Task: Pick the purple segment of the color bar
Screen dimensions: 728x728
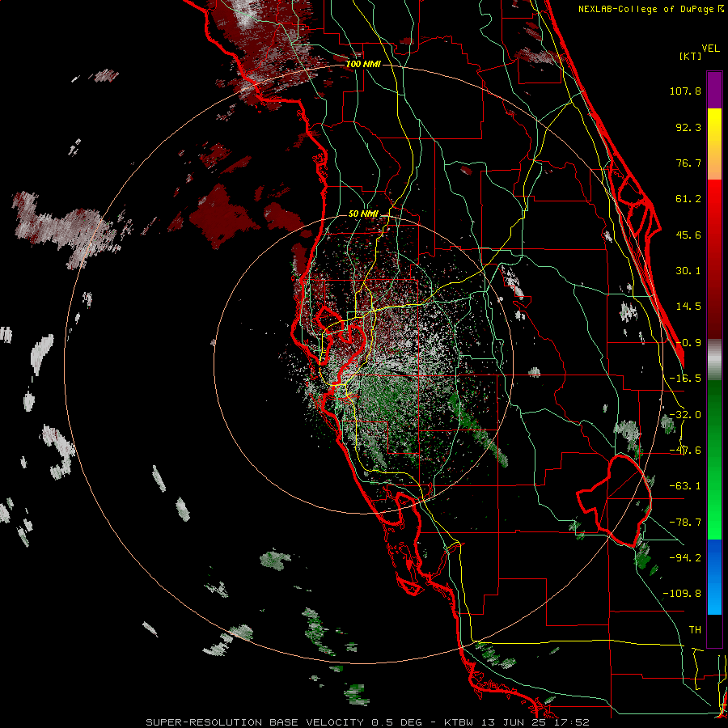Action: (714, 90)
